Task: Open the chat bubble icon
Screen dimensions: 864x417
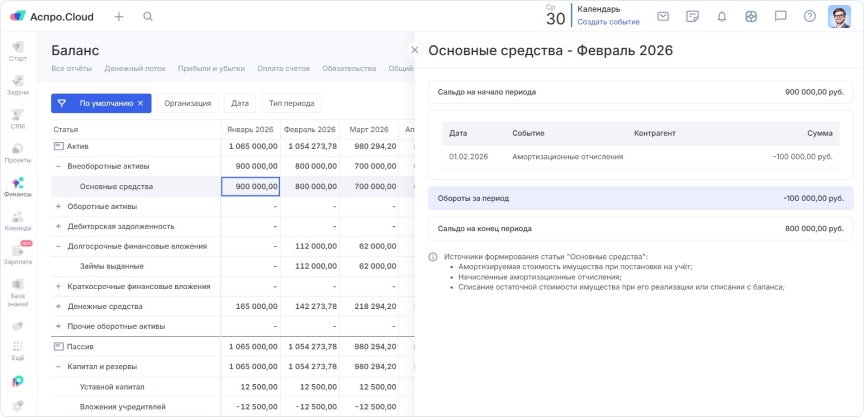Action: (780, 17)
